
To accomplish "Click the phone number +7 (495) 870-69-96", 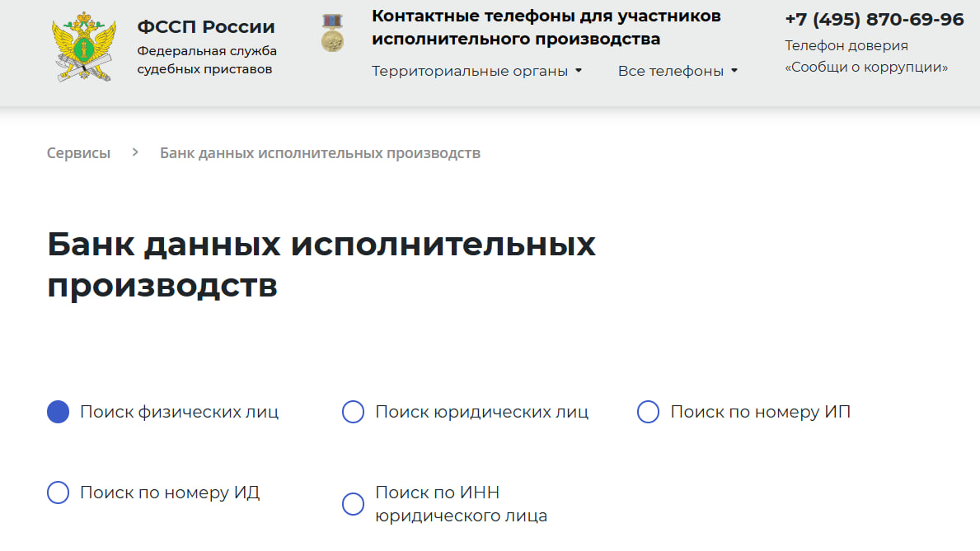I will click(x=874, y=20).
